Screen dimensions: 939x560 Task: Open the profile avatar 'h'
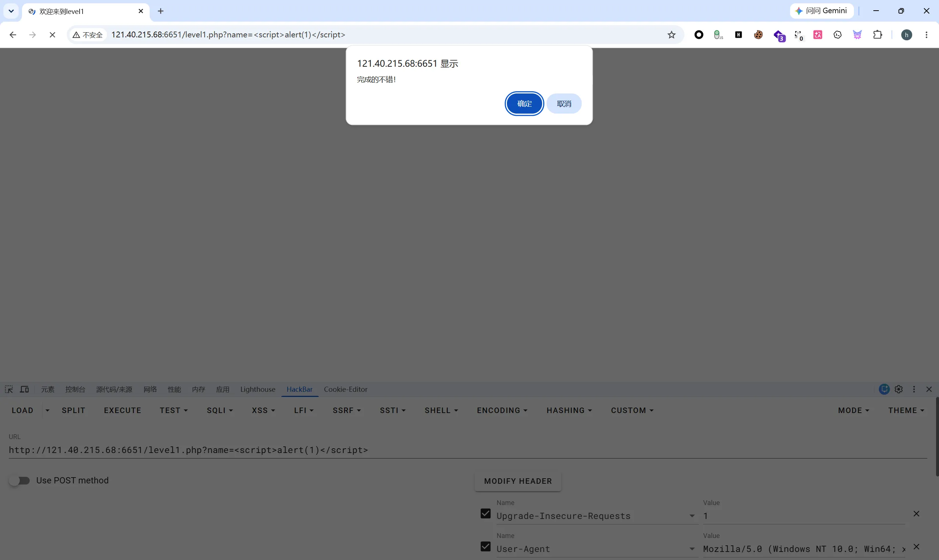[906, 35]
